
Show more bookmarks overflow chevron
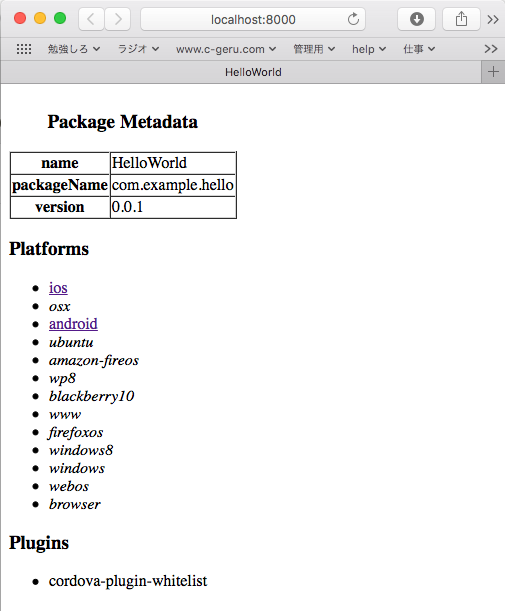[x=491, y=49]
